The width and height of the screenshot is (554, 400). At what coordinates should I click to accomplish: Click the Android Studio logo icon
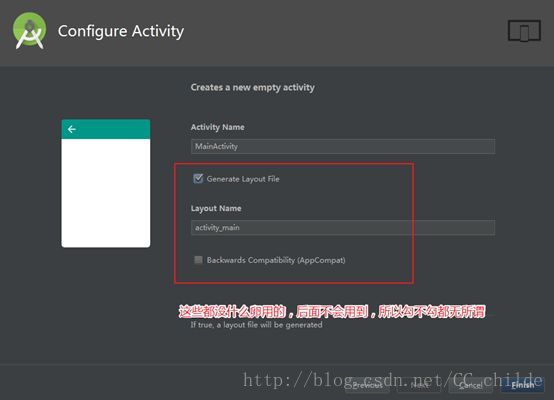click(29, 31)
